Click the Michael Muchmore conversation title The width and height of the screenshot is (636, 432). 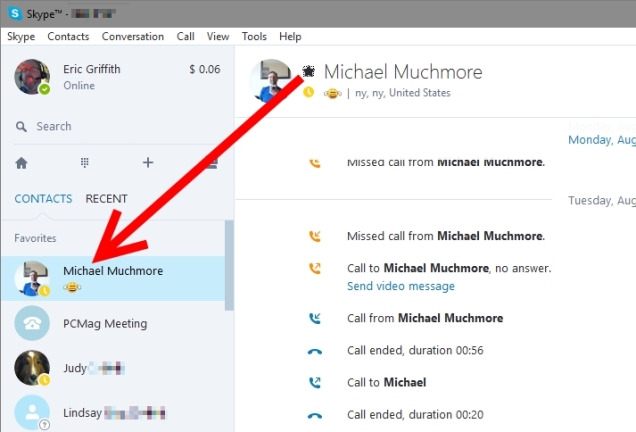tap(403, 72)
